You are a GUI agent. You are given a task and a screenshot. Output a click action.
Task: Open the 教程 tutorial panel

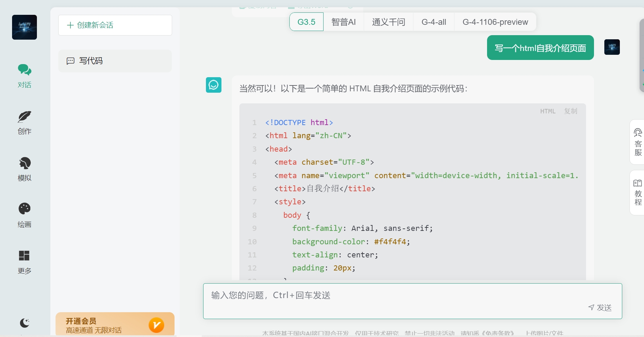638,192
